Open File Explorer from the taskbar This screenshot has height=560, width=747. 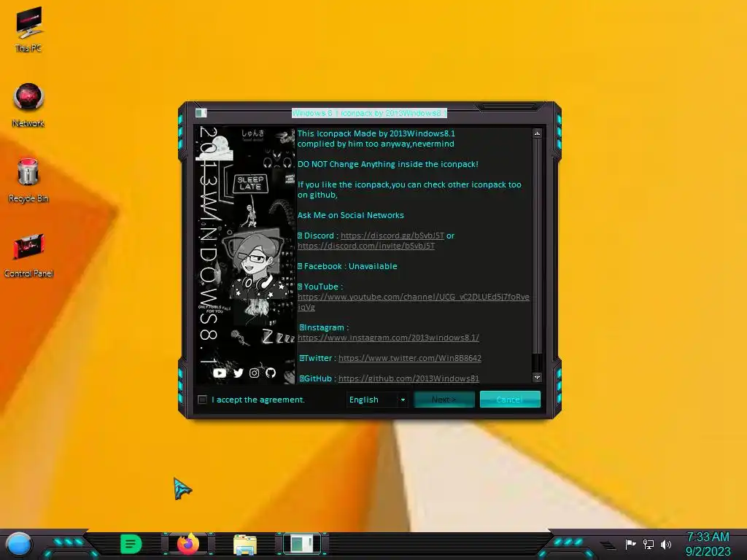(245, 544)
